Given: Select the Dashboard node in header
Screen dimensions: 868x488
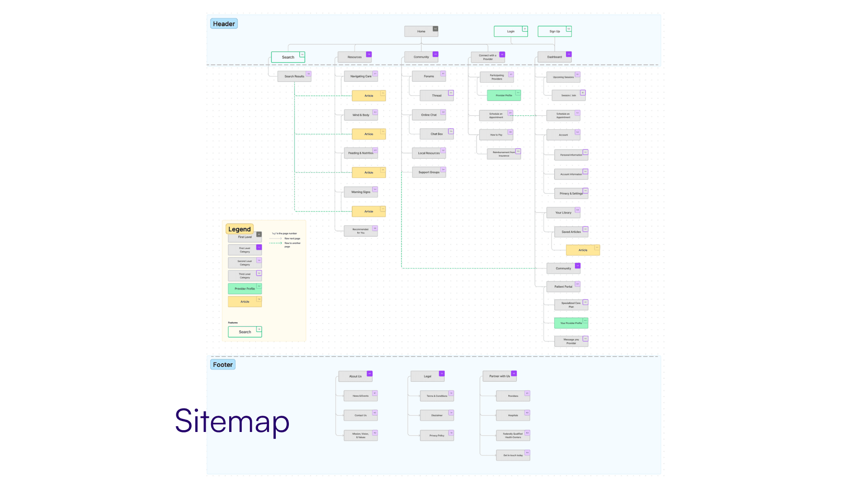Looking at the screenshot, I should pos(554,57).
